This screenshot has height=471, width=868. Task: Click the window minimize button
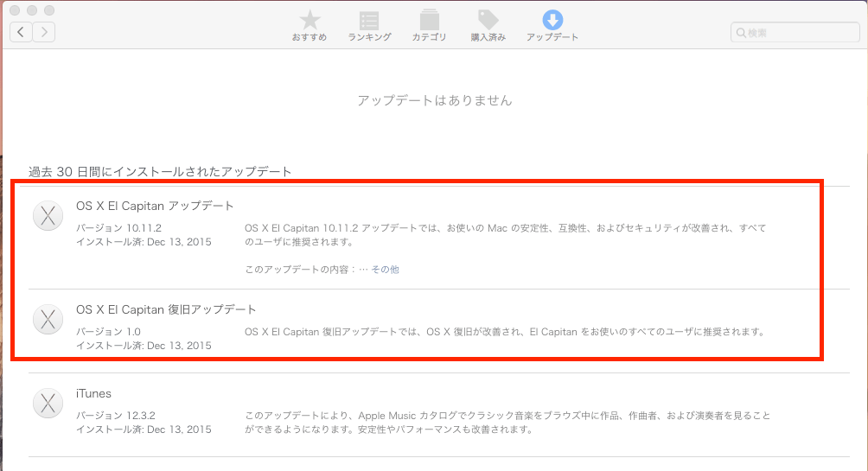pos(32,10)
